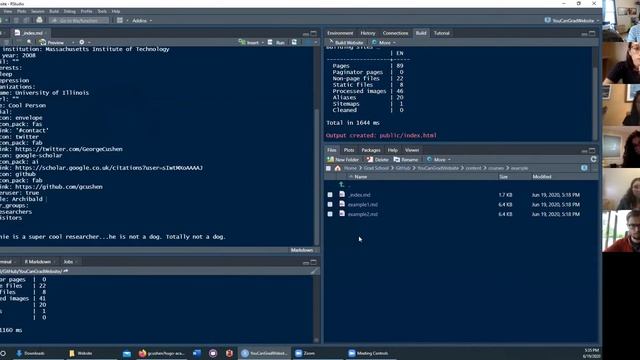Maximize the Build pane
The width and height of the screenshot is (640, 360).
(x=592, y=33)
